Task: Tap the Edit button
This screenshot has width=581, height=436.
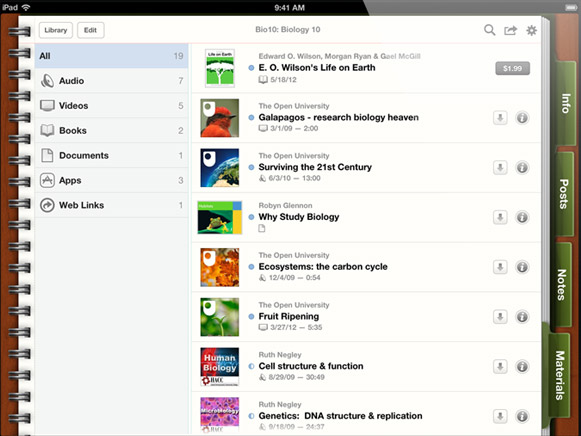Action: pyautogui.click(x=90, y=30)
